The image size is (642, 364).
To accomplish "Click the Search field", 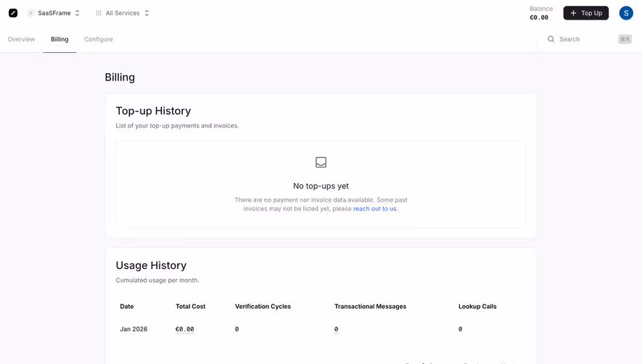I will click(590, 39).
